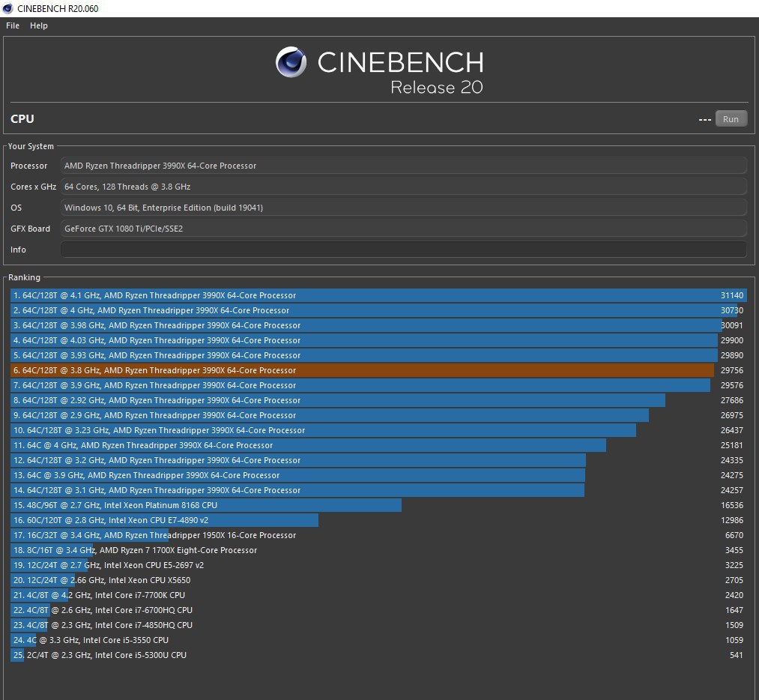The image size is (759, 700).
Task: Select ranking row 13, 64C at 3.9 GHz
Action: [x=378, y=475]
